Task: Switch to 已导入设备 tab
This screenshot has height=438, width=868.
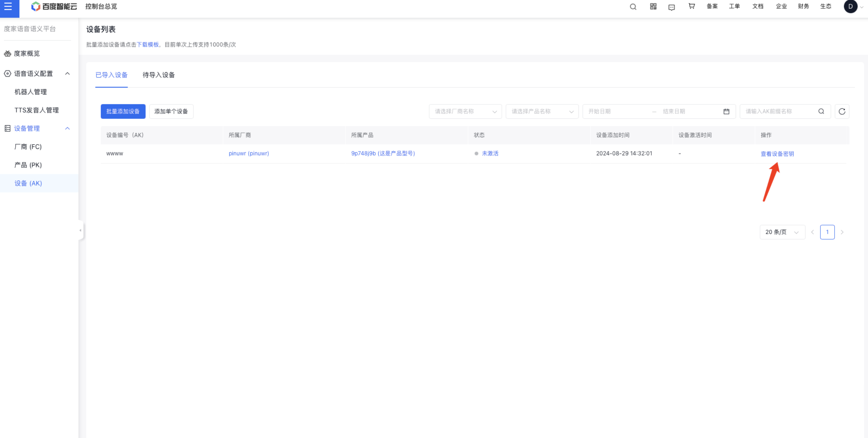Action: tap(111, 75)
